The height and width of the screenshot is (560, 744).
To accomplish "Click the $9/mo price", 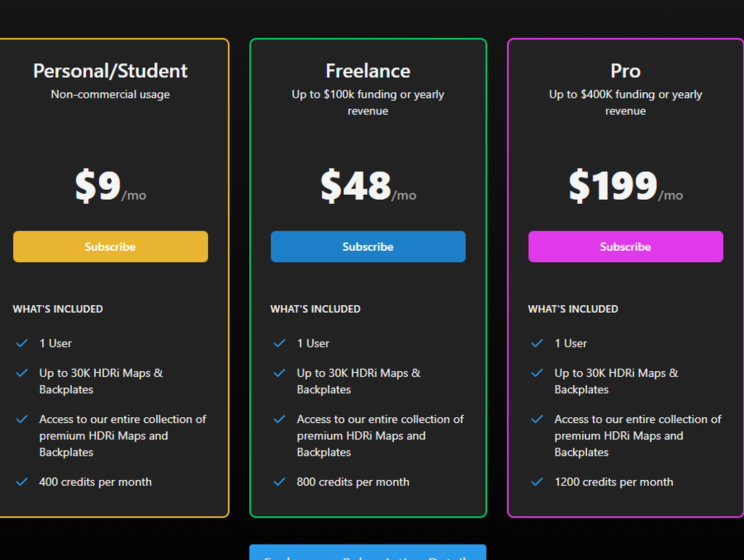I will [110, 186].
